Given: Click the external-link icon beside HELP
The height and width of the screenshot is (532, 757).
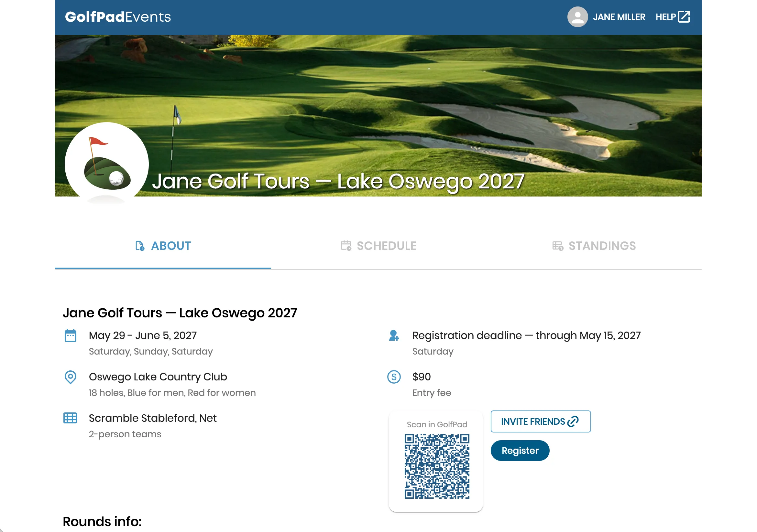Looking at the screenshot, I should click(x=684, y=17).
